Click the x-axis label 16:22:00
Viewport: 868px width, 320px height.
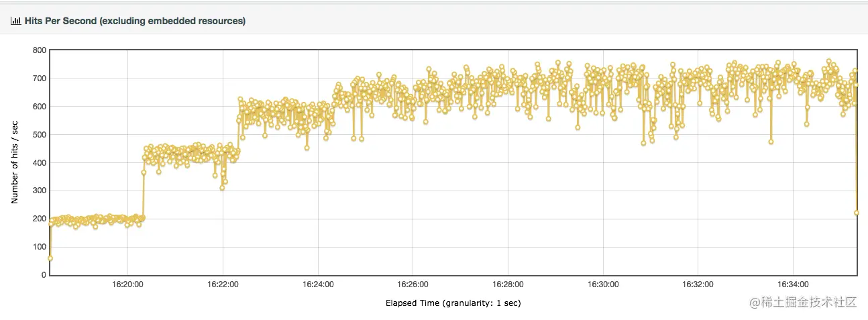point(223,284)
